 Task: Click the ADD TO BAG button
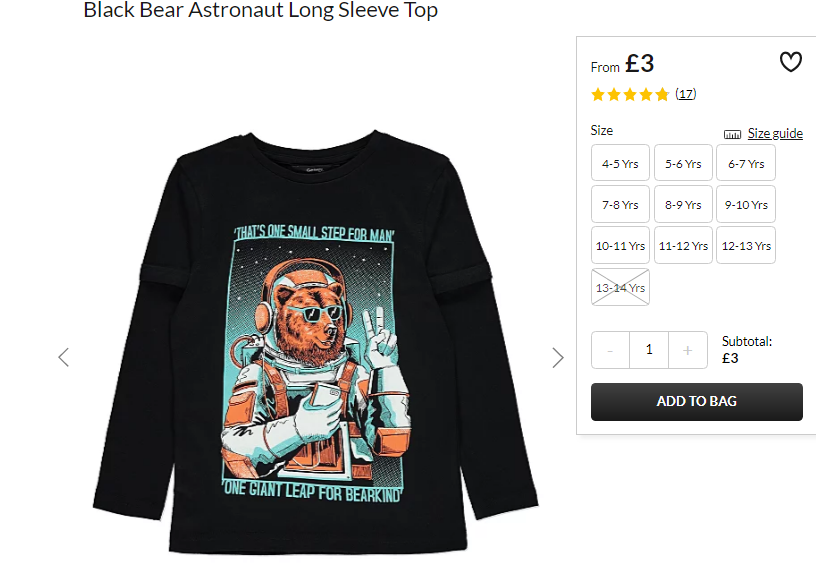tap(697, 402)
